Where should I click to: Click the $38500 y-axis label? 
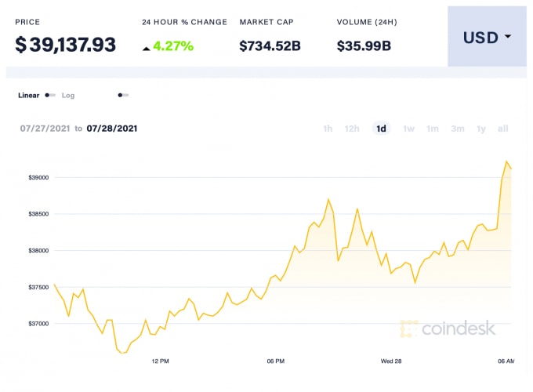[x=38, y=214]
